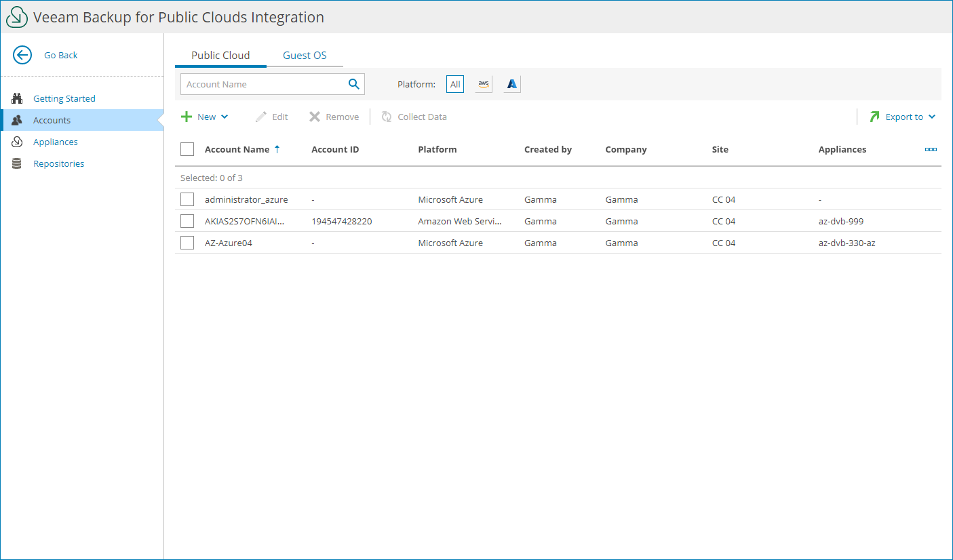953x560 pixels.
Task: Click the Collect Data button
Action: point(414,117)
